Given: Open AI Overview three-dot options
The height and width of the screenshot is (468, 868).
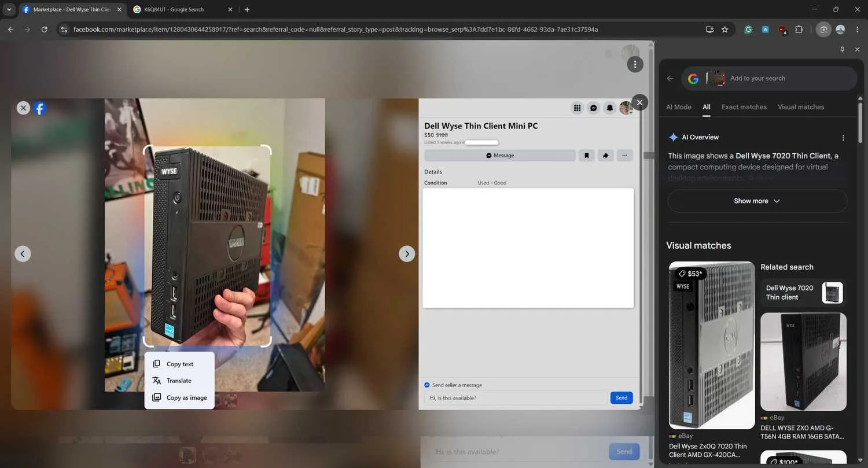Looking at the screenshot, I should (843, 138).
